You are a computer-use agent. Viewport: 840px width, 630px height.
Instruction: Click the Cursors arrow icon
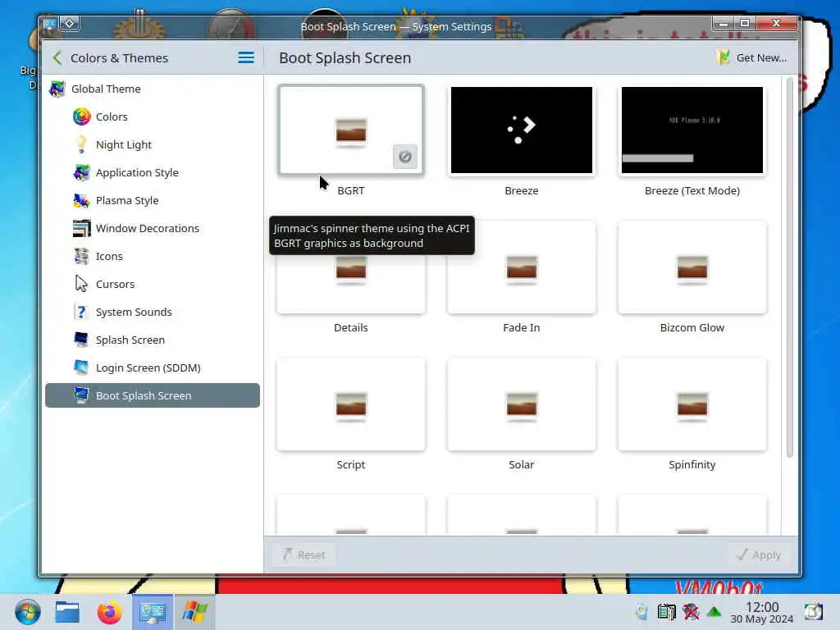click(x=81, y=284)
